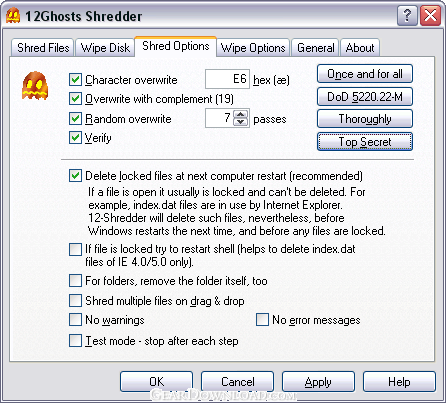This screenshot has width=446, height=403.
Task: Open the General tab
Action: tap(315, 48)
